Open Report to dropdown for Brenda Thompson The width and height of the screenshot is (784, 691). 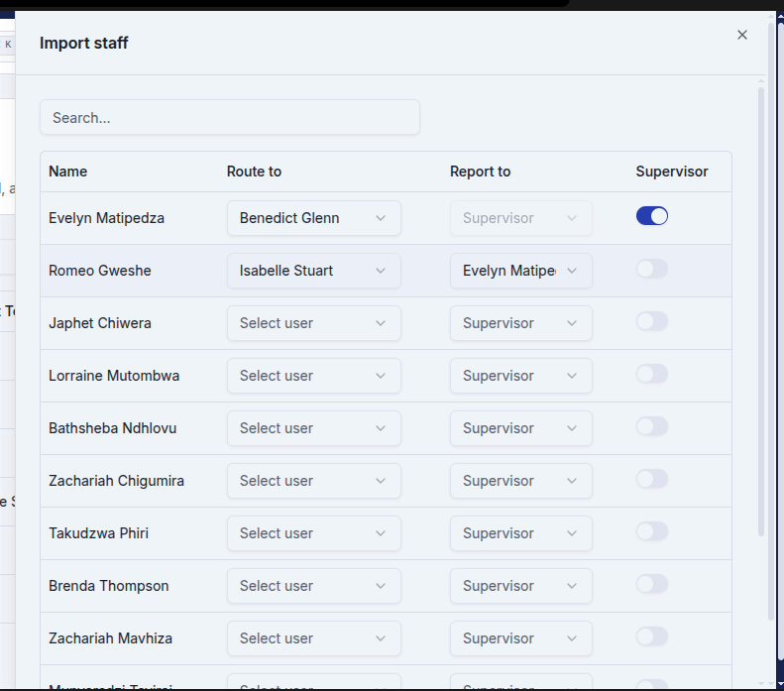point(521,586)
